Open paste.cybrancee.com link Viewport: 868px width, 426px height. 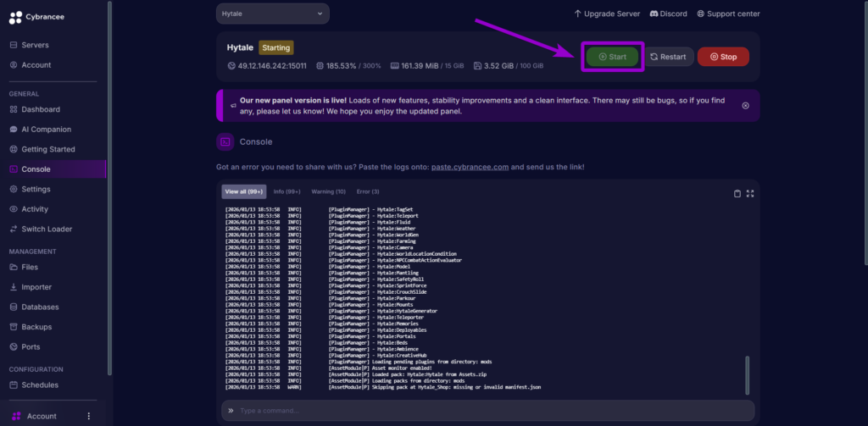tap(470, 167)
